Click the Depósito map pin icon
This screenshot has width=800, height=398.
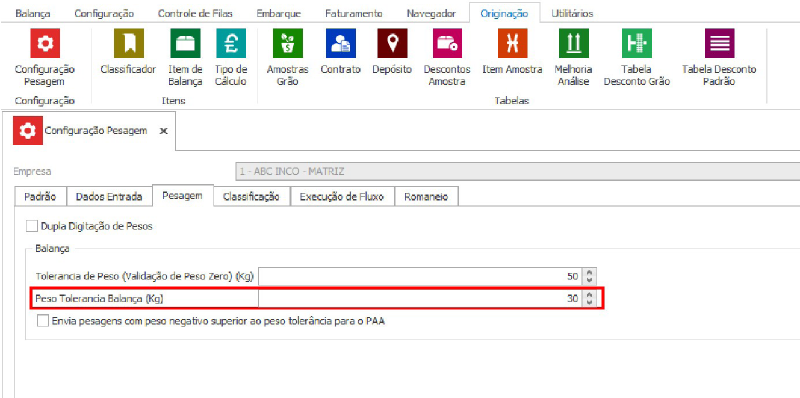392,43
